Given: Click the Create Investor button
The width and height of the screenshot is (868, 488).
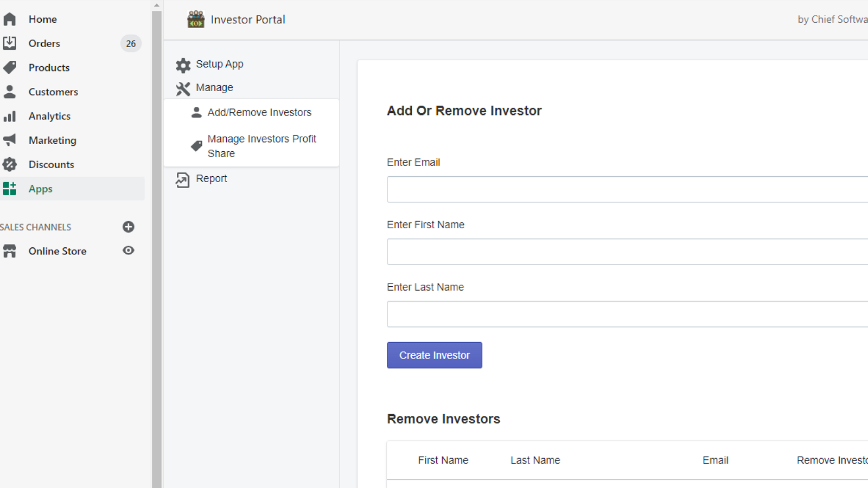Looking at the screenshot, I should pos(434,355).
